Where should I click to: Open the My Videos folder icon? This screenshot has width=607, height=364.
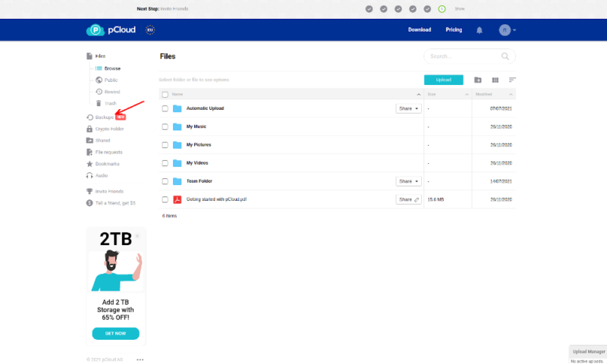tap(177, 163)
